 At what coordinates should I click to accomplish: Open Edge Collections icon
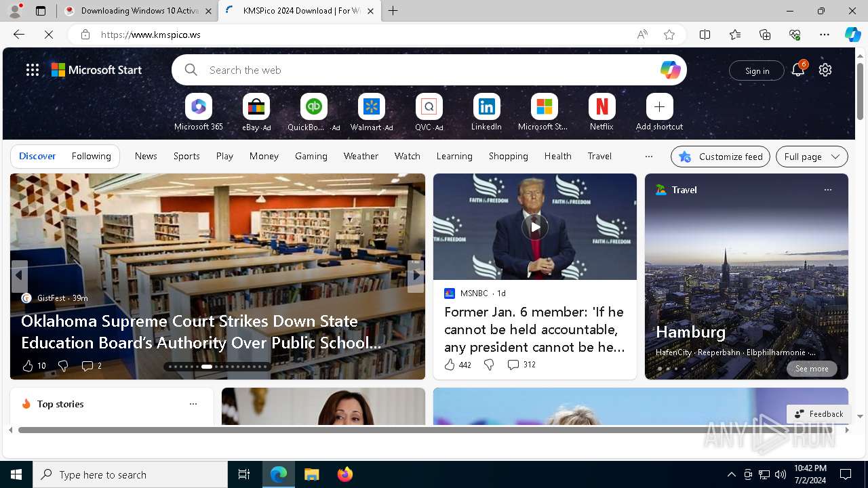point(765,35)
